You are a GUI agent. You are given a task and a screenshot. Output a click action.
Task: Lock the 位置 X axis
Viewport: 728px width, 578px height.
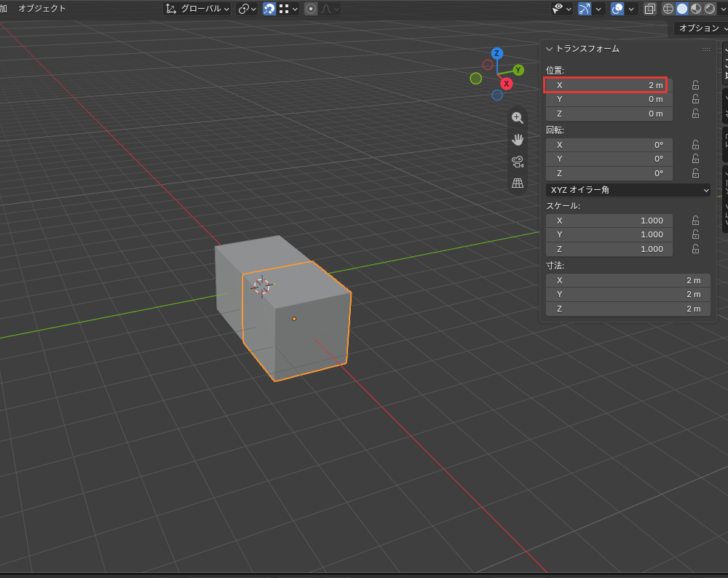point(695,85)
